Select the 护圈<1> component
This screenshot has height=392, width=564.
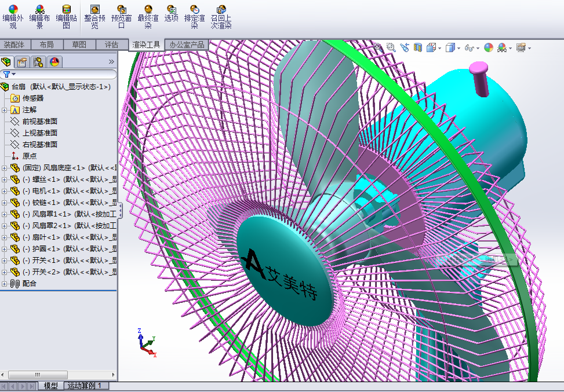click(63, 248)
